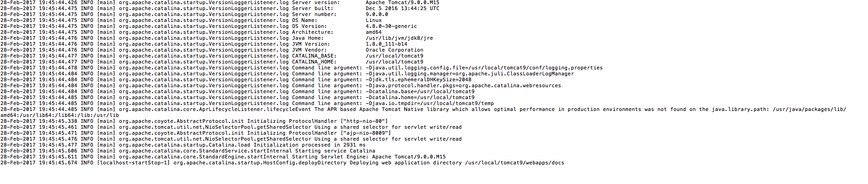Select the server number 9.0.0.0 value
This screenshot has width=868, height=184.
377,14
